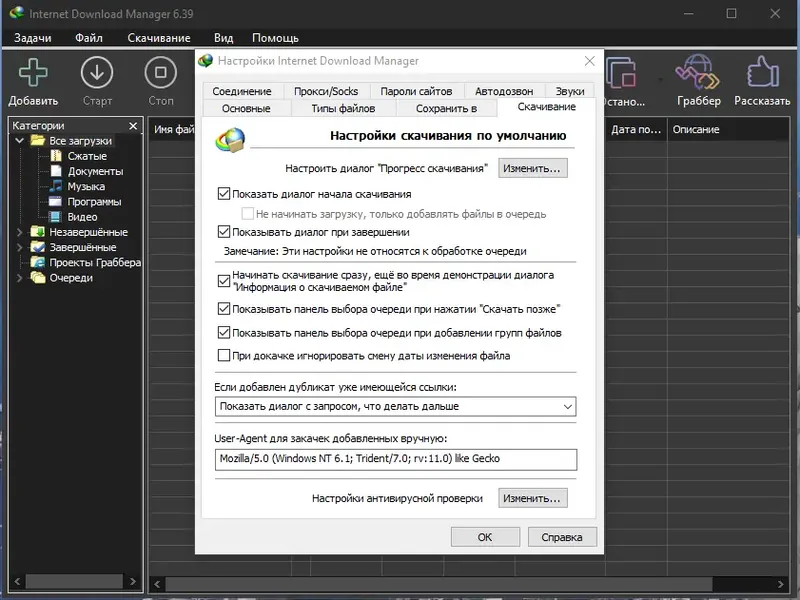Expand the Завершённые tree node

(x=19, y=247)
